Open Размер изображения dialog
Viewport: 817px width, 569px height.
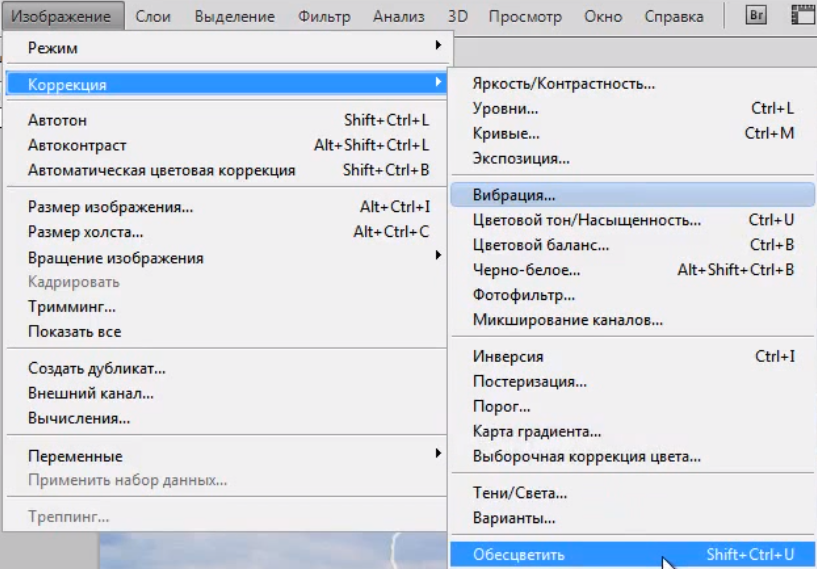click(227, 207)
